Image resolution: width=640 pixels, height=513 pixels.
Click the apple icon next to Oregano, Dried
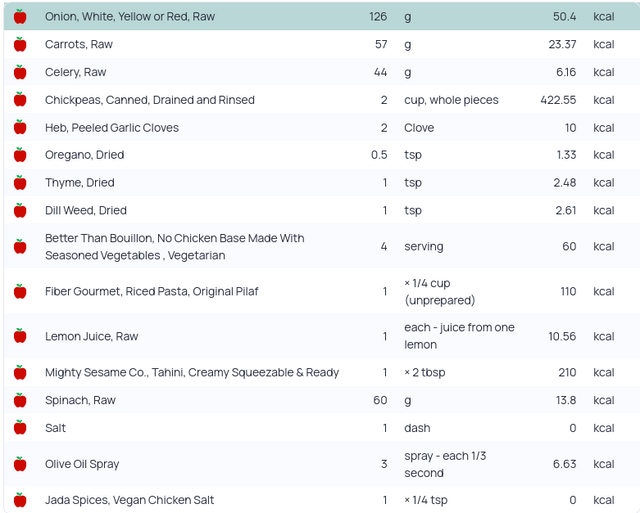20,155
